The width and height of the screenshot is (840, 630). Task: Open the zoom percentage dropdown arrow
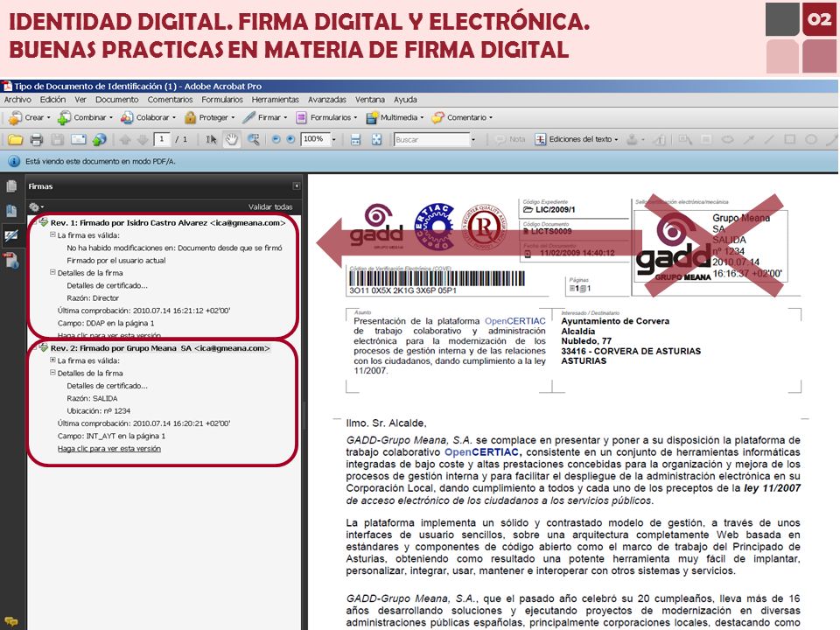point(334,139)
